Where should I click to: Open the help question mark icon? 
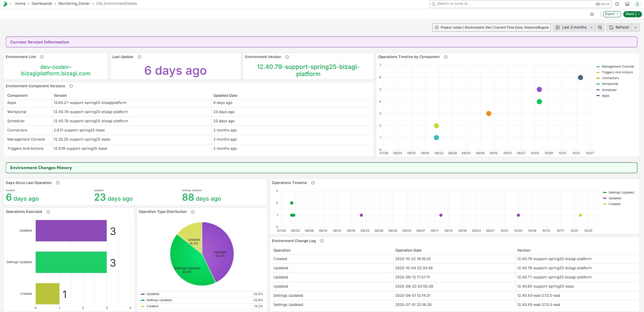point(617,4)
